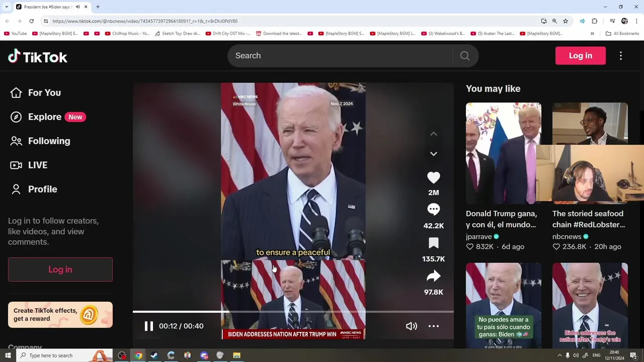Open the Chrome Extensions puzzle icon

point(595,21)
